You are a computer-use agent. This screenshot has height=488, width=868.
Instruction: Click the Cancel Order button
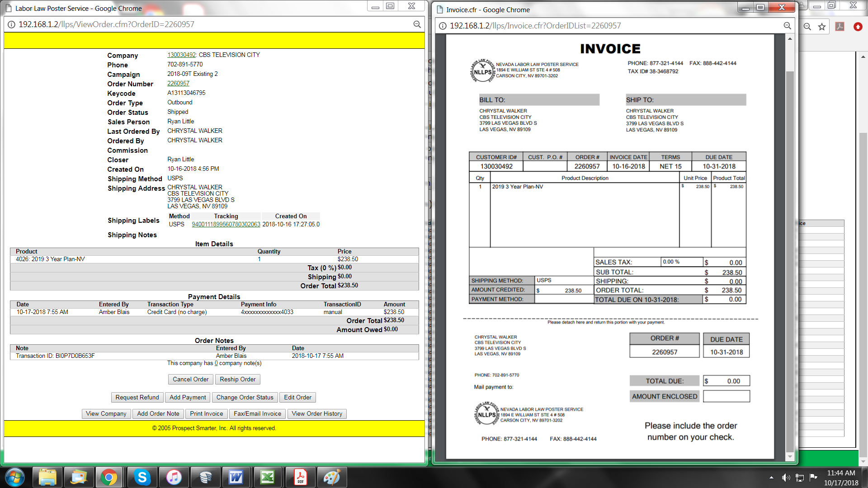pos(190,379)
